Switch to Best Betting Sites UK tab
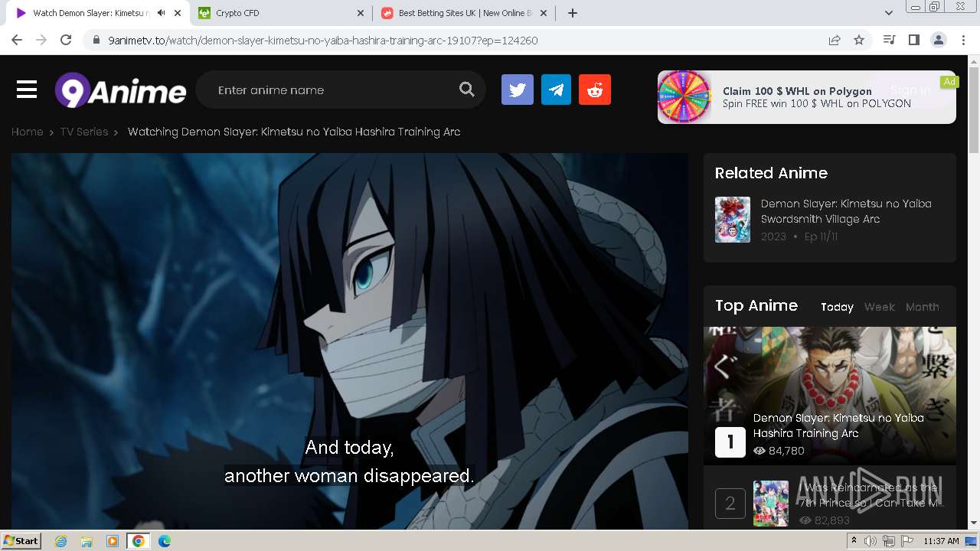 click(464, 13)
